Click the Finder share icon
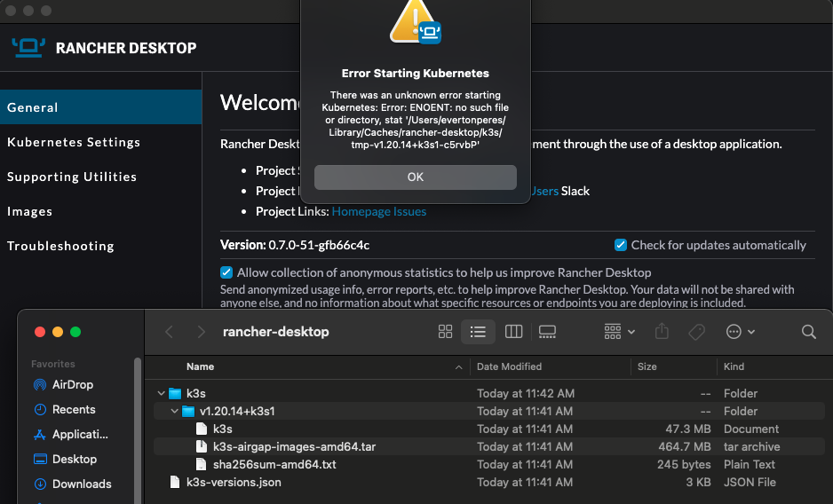Viewport: 833px width, 504px height. pyautogui.click(x=662, y=332)
